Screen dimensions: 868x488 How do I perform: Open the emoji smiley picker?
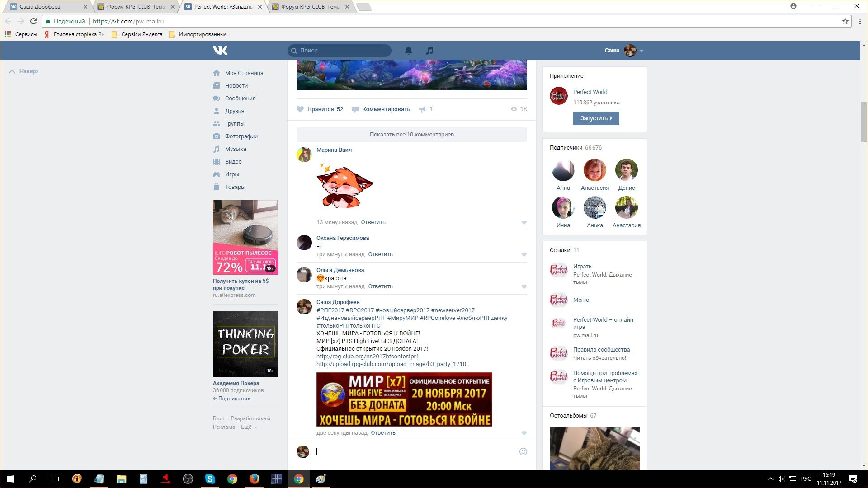[523, 451]
